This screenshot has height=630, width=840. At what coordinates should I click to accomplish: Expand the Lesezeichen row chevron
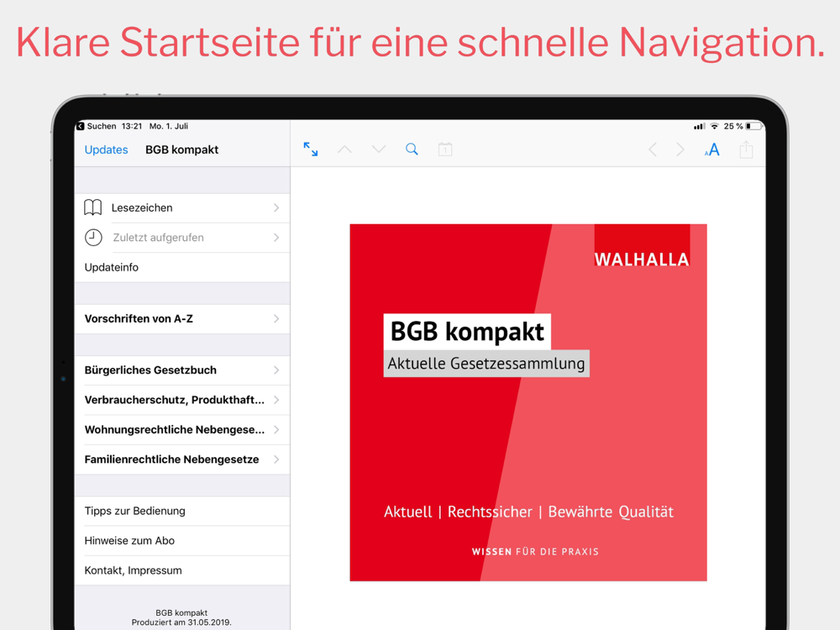click(276, 207)
